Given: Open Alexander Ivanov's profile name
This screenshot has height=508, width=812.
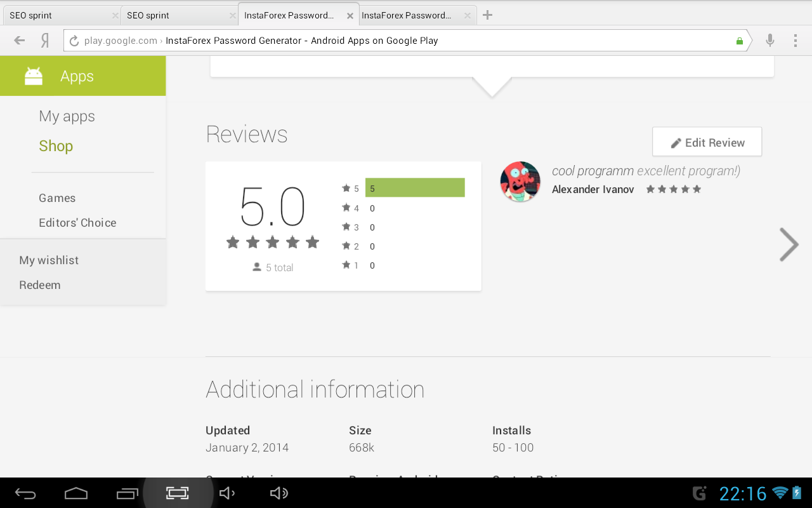Looking at the screenshot, I should (593, 189).
